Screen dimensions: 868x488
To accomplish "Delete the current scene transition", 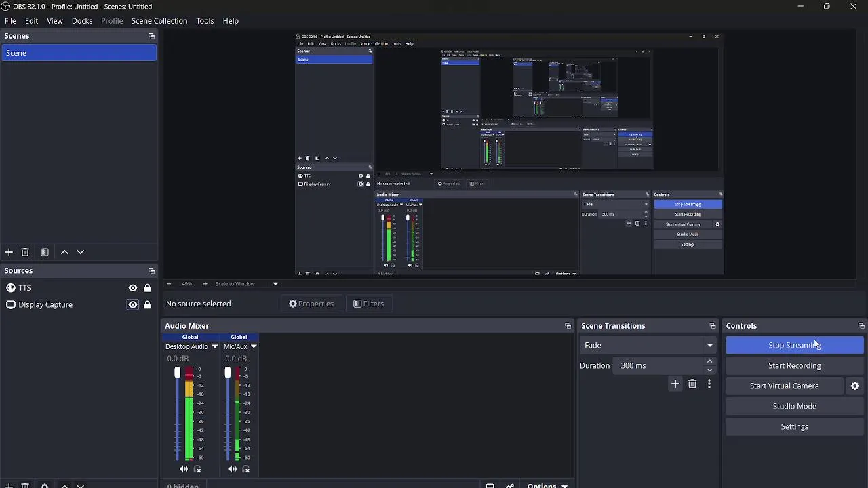I will (692, 384).
